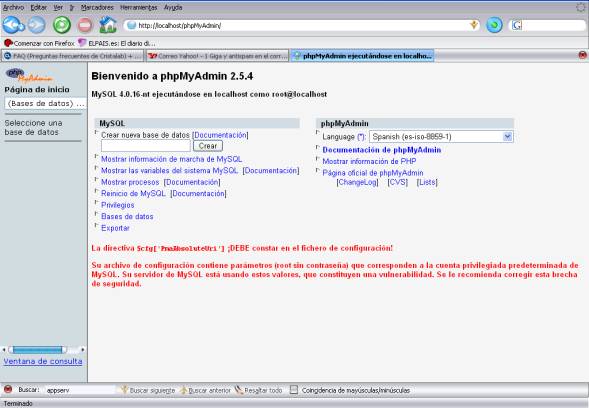Click the Crear button
The width and height of the screenshot is (589, 408).
tap(208, 146)
